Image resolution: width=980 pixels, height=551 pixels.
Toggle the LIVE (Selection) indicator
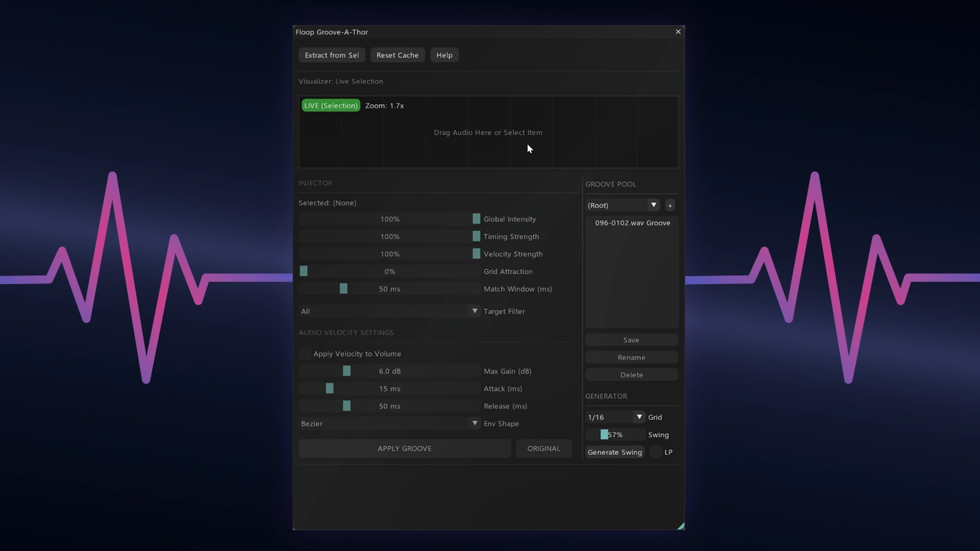point(331,105)
